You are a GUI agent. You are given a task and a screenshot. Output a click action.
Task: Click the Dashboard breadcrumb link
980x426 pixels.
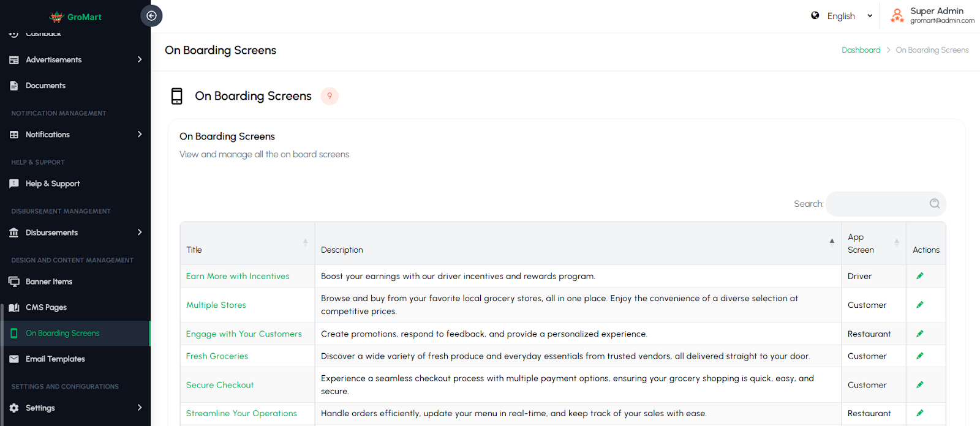[x=861, y=50]
